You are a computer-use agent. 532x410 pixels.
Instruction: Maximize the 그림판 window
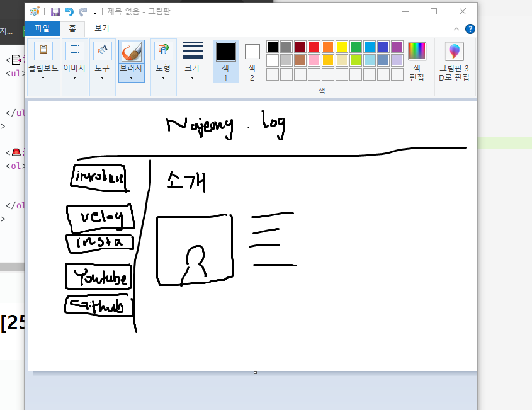[x=434, y=11]
